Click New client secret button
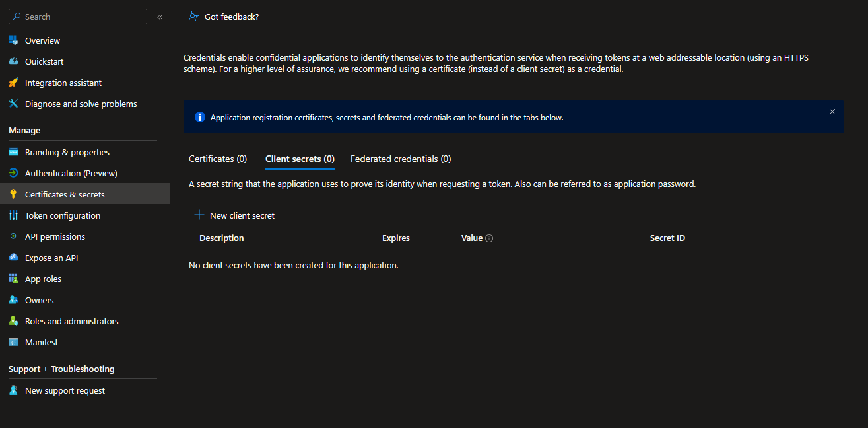This screenshot has width=868, height=428. click(234, 215)
